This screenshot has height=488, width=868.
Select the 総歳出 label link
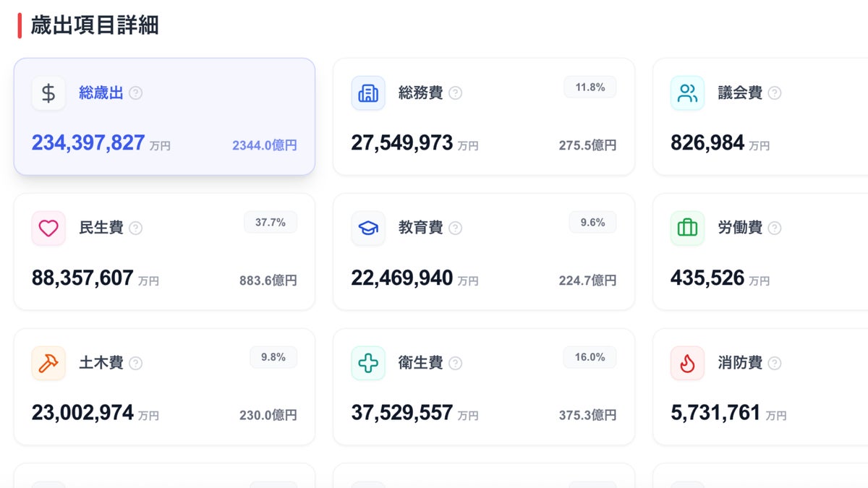[101, 93]
